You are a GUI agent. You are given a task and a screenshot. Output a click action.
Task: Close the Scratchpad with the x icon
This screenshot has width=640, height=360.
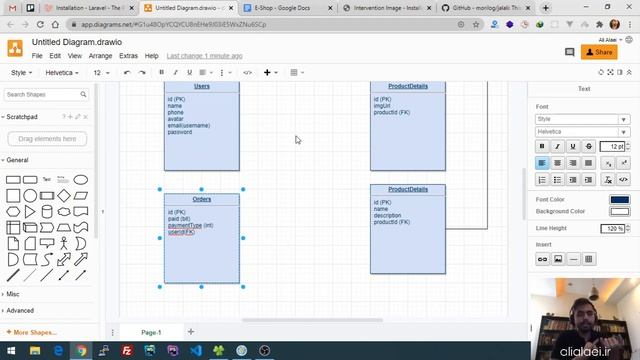86,117
